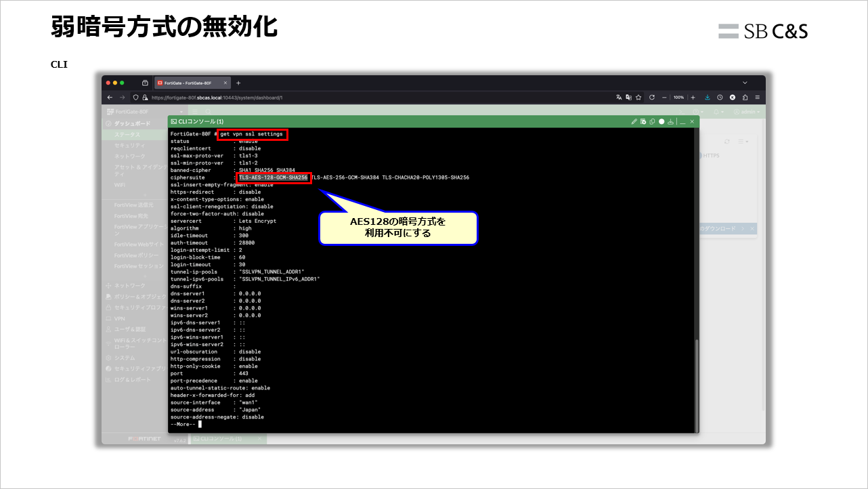Click the copy icon in CLI console header
Viewport: 868px width, 489px height.
click(x=652, y=122)
